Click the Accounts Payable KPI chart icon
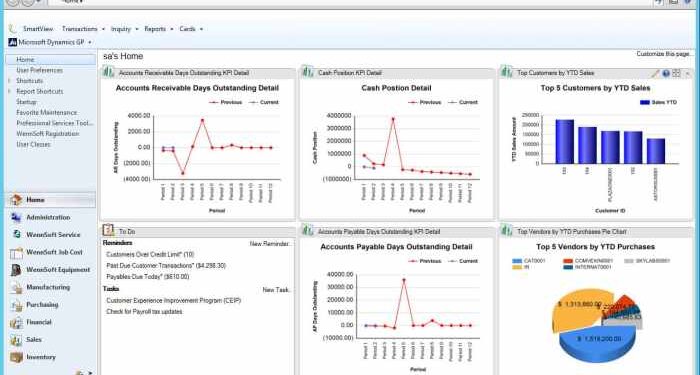The width and height of the screenshot is (700, 375). 308,230
